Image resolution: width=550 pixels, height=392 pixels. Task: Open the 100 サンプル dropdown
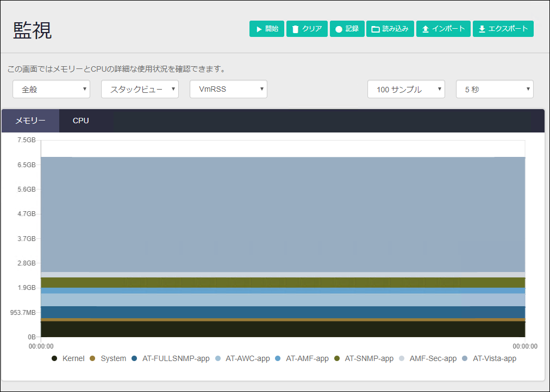pos(406,89)
